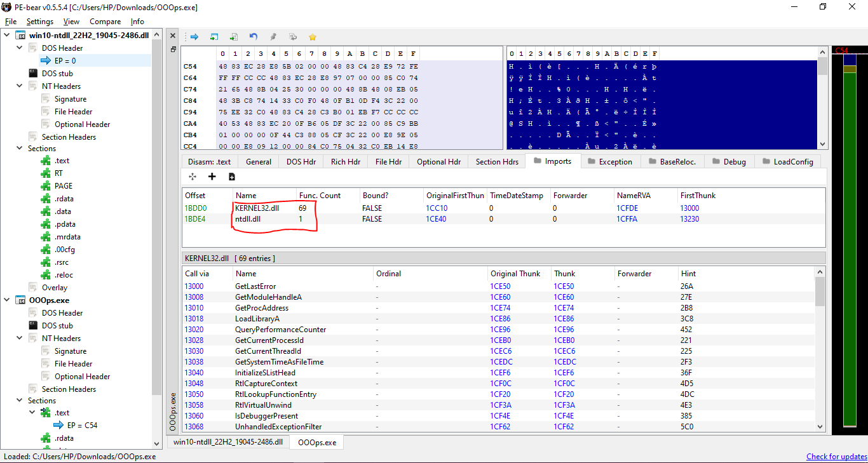This screenshot has width=868, height=463.
Task: Click the blue arrow icon in the main toolbar
Action: tap(194, 37)
